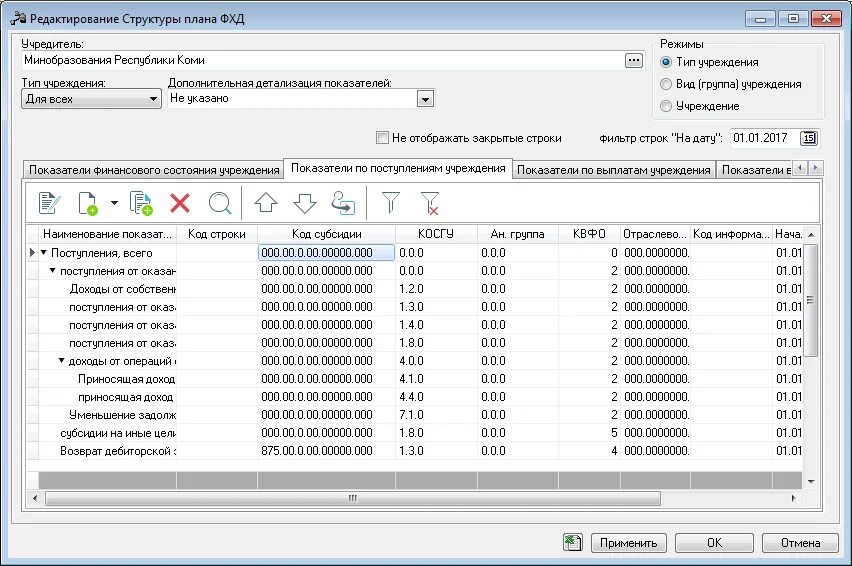This screenshot has height=566, width=852.
Task: Click the Отраслево... column header
Action: click(x=655, y=234)
